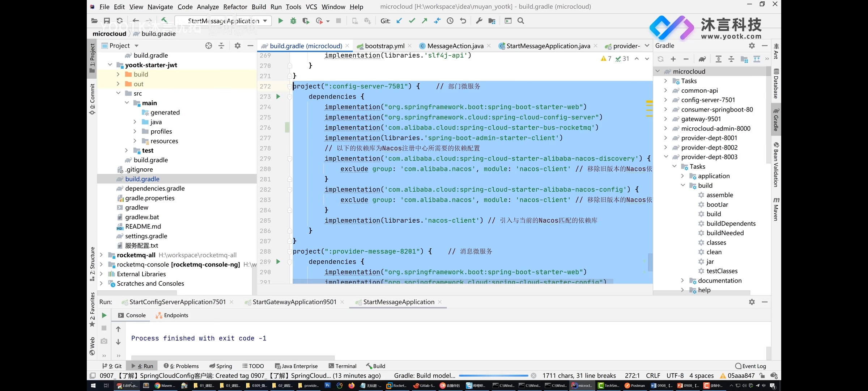The height and width of the screenshot is (391, 868).
Task: Toggle Database tool window side tab
Action: (776, 83)
